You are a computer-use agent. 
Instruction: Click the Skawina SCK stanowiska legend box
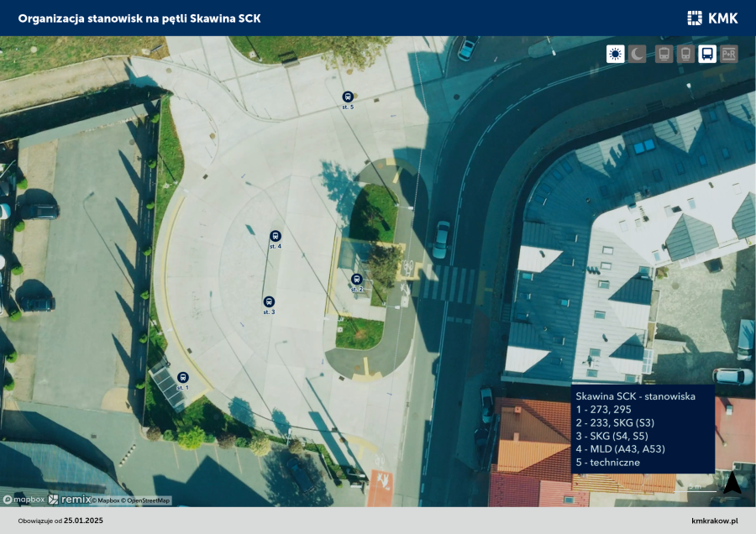pyautogui.click(x=643, y=429)
